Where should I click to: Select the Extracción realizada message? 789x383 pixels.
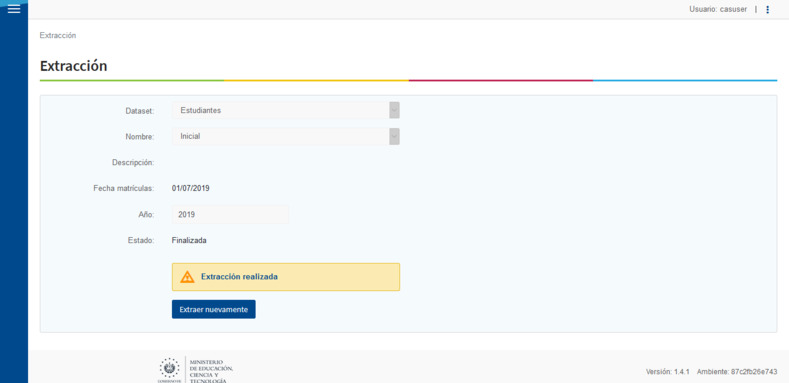pyautogui.click(x=240, y=277)
